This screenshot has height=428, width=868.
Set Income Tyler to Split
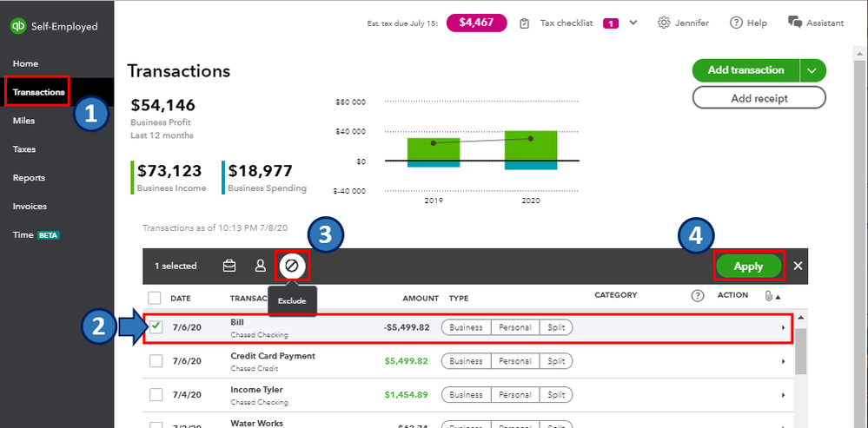556,395
